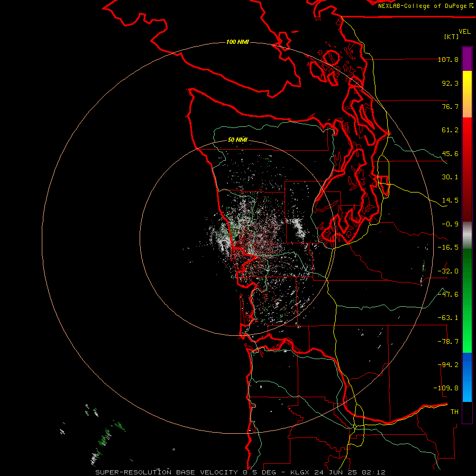Screen dimensions: 476x476
Task: Click the 100 NMI range ring label
Action: pos(237,42)
